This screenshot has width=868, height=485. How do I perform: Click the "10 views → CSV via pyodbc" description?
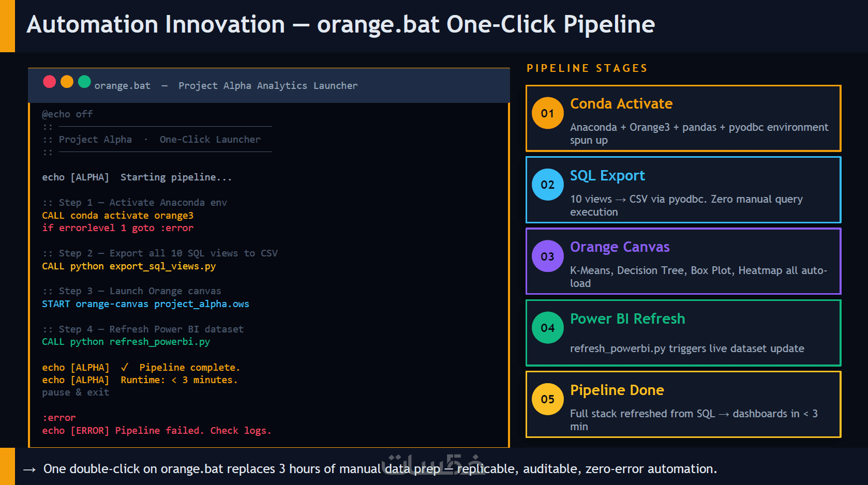tap(686, 205)
